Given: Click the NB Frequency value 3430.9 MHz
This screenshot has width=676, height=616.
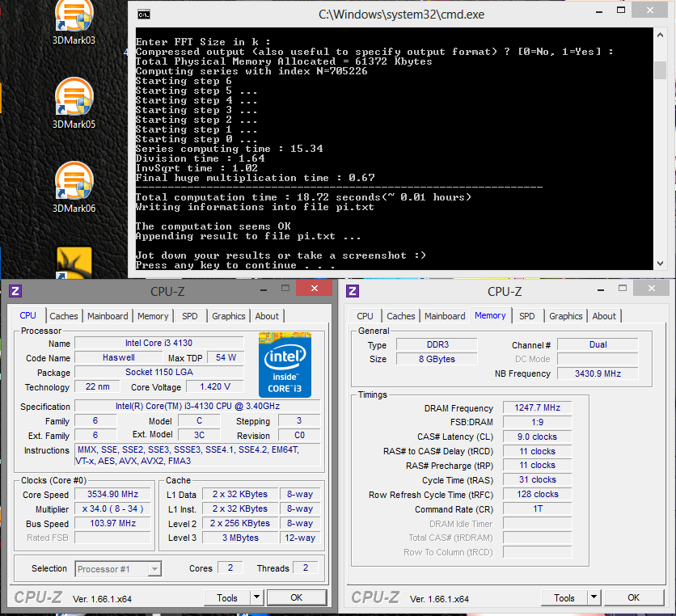Looking at the screenshot, I should 598,373.
